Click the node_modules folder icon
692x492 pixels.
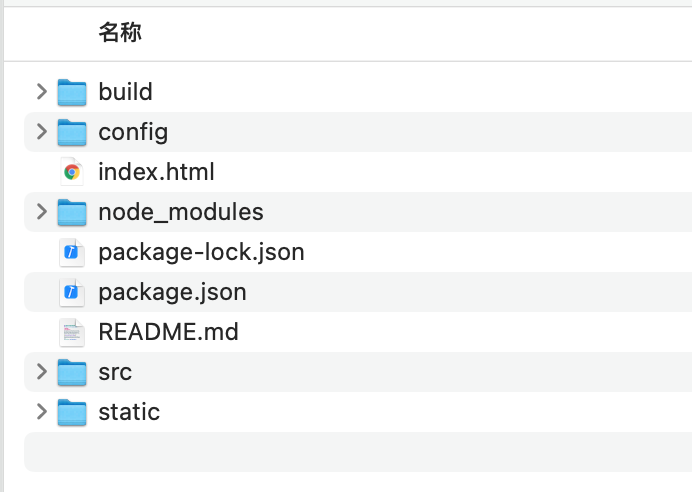coord(72,212)
